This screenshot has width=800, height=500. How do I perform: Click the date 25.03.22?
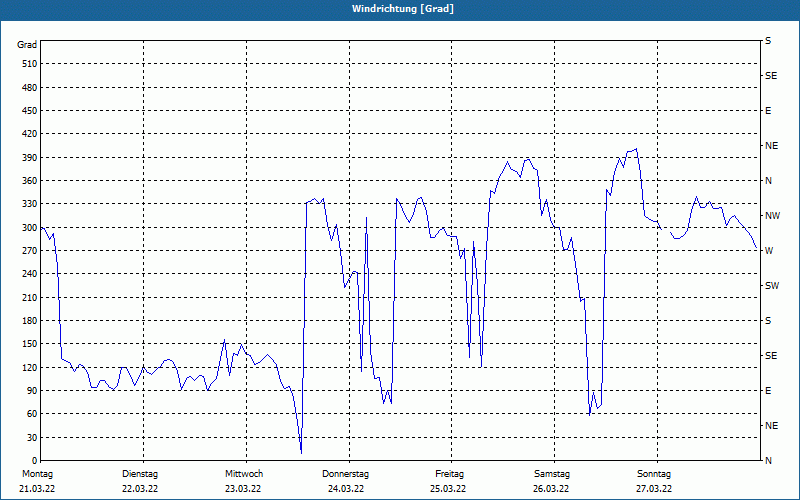click(448, 489)
